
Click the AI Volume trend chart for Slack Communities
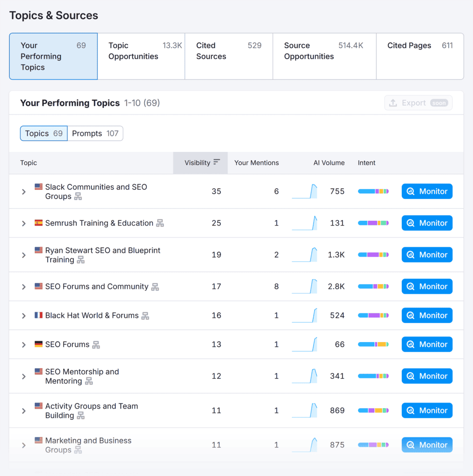click(305, 192)
